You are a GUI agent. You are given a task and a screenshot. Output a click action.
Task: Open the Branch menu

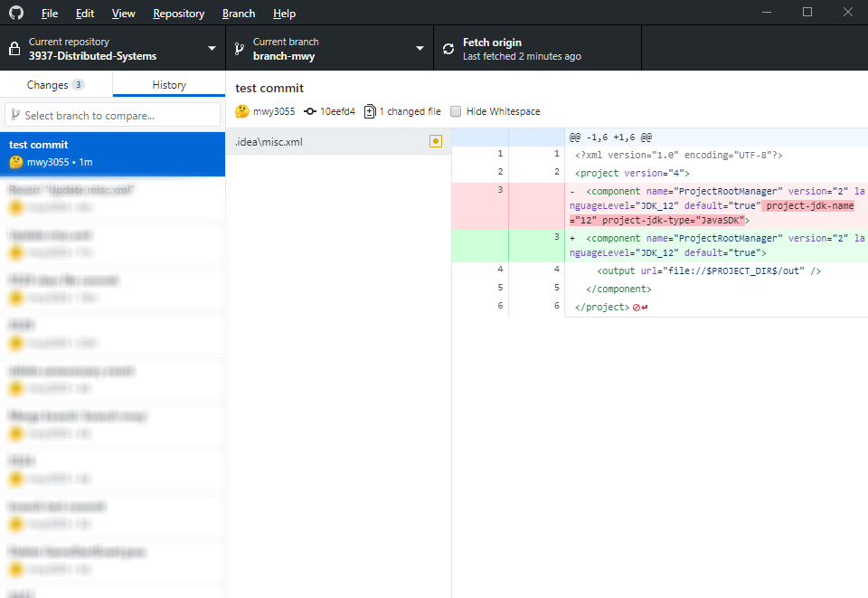[x=239, y=14]
